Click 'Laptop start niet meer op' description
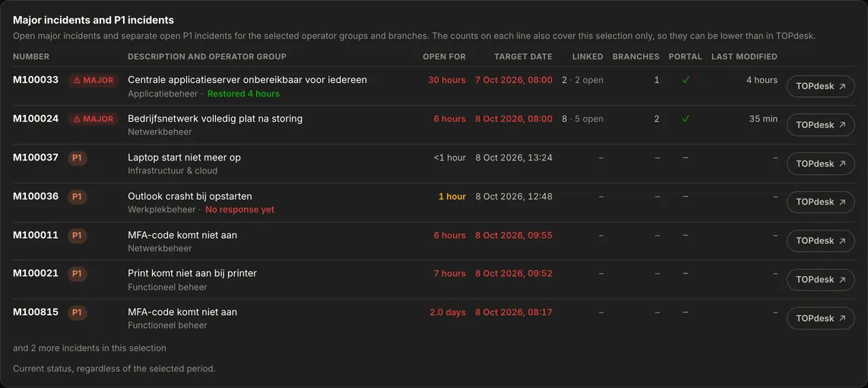The width and height of the screenshot is (868, 388). (185, 157)
